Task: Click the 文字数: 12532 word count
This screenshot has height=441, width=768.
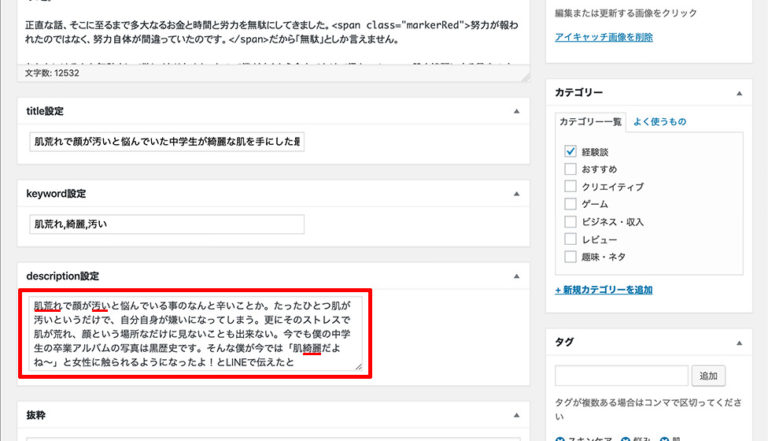Action: 52,73
